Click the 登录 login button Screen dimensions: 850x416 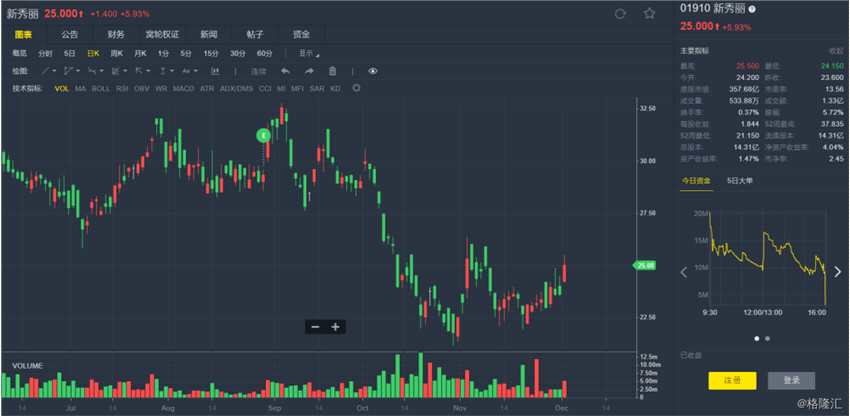(791, 381)
